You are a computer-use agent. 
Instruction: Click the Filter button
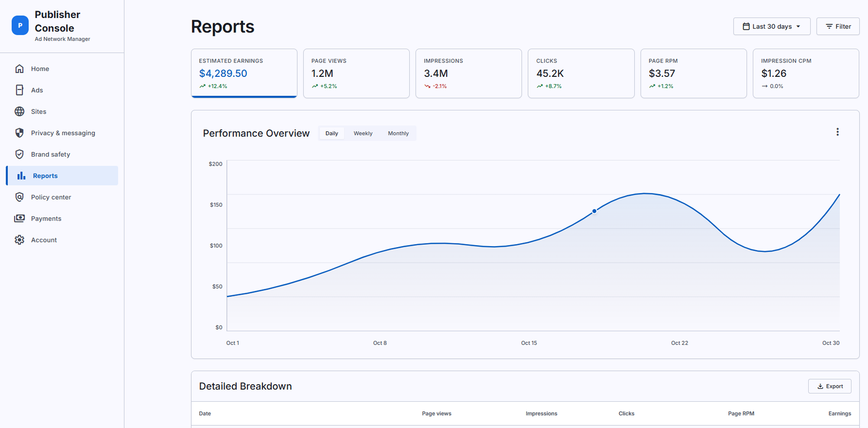click(x=838, y=26)
